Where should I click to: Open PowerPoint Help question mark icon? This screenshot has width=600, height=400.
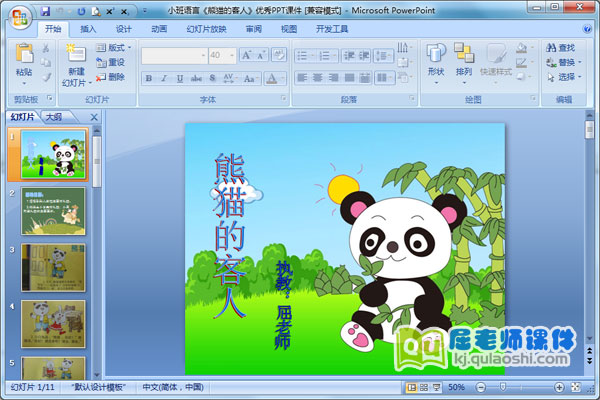coord(587,29)
